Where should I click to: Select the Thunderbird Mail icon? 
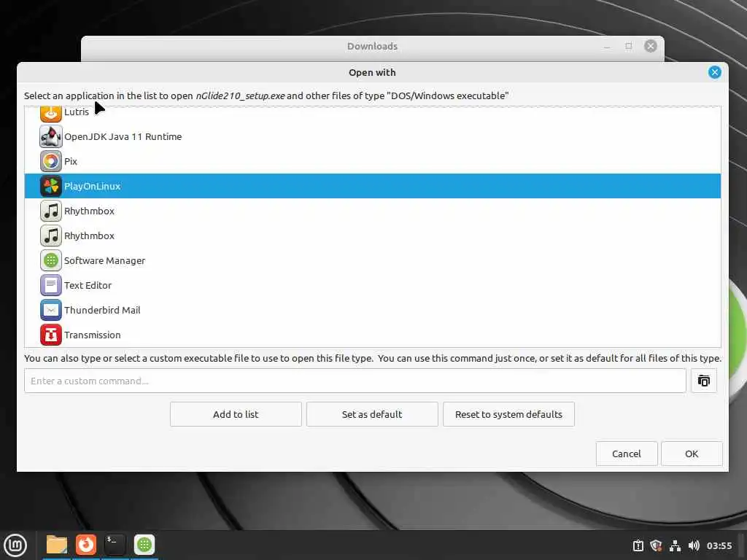click(x=50, y=310)
